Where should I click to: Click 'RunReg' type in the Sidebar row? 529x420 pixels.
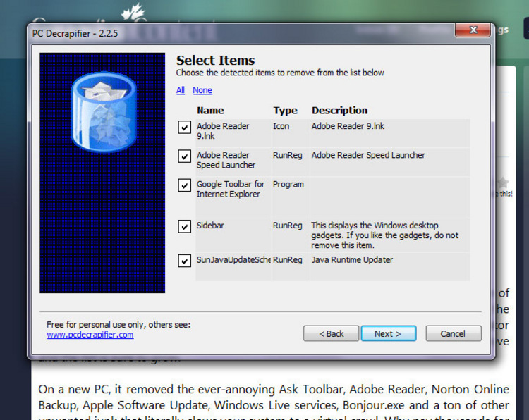coord(291,235)
